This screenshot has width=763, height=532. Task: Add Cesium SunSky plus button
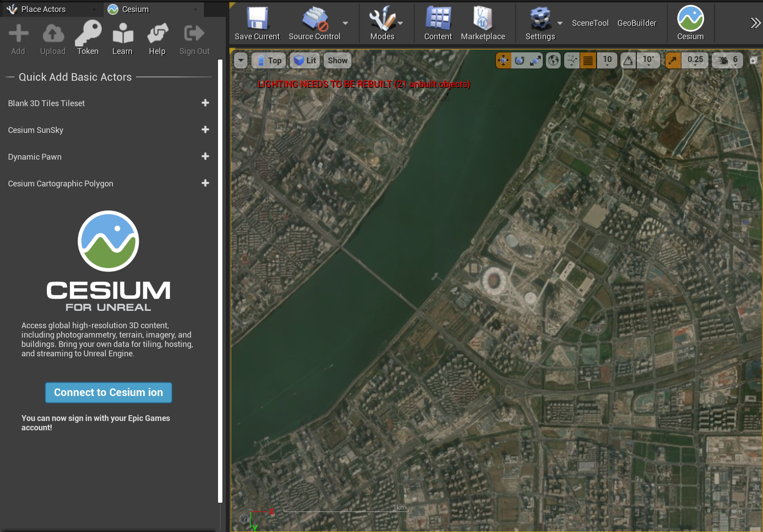coord(205,130)
